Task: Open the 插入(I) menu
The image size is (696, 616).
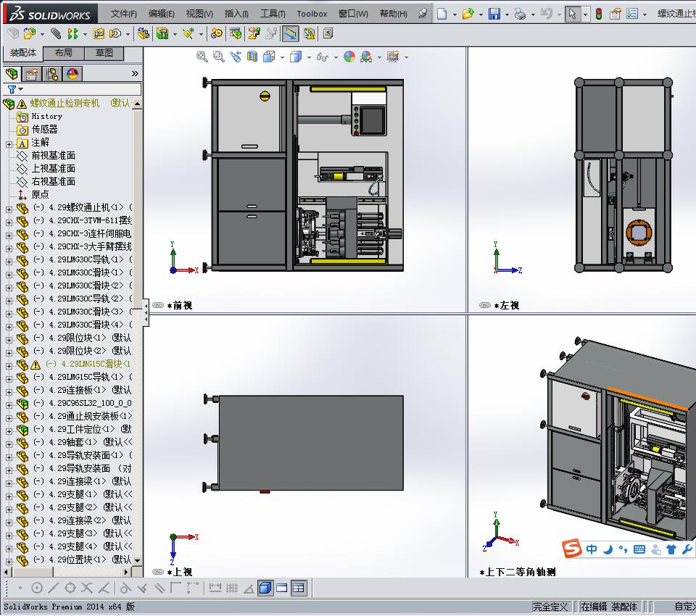Action: pyautogui.click(x=236, y=14)
